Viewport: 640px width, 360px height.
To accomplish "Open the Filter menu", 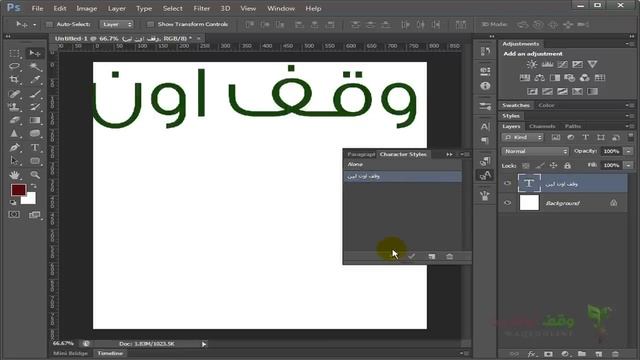I will pyautogui.click(x=201, y=9).
